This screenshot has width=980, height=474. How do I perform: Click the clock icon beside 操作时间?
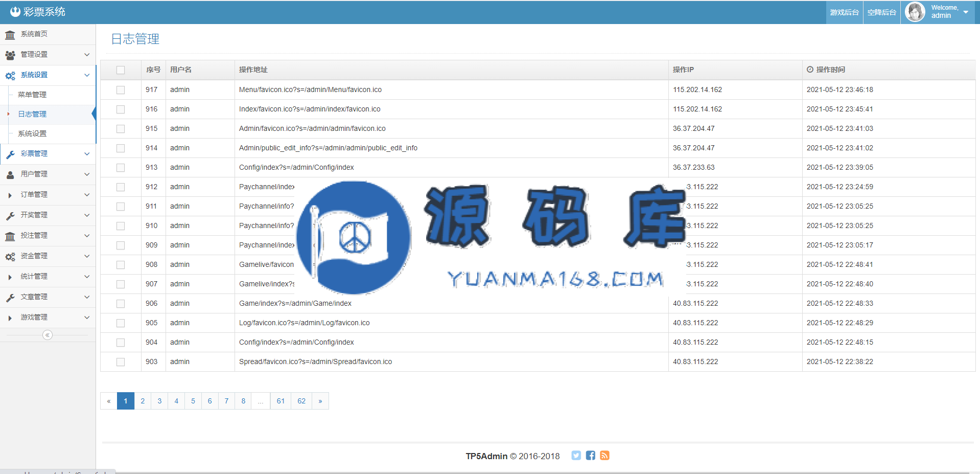tap(810, 70)
